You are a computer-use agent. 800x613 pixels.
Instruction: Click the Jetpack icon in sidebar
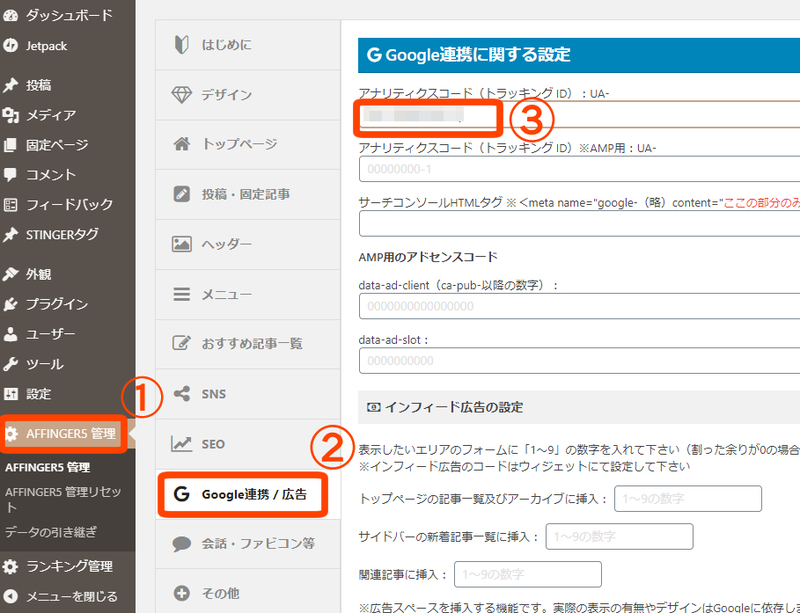tap(10, 46)
